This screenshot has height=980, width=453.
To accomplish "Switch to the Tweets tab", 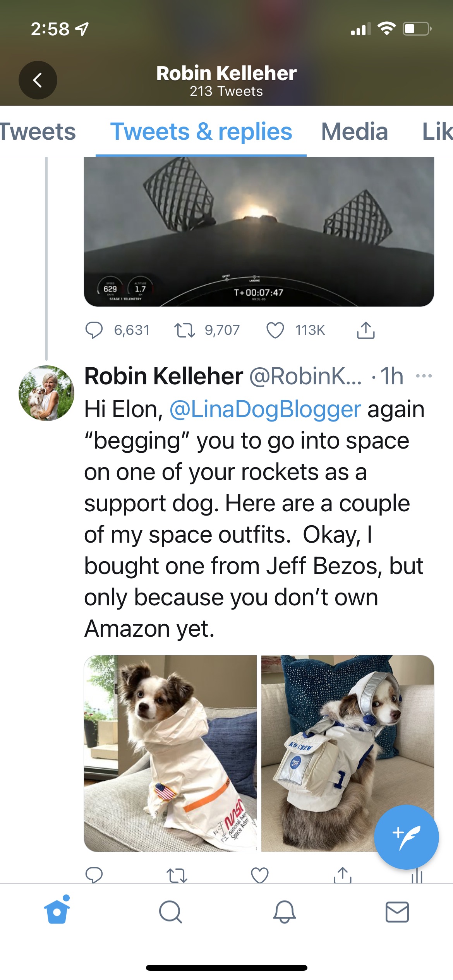I will [x=38, y=132].
